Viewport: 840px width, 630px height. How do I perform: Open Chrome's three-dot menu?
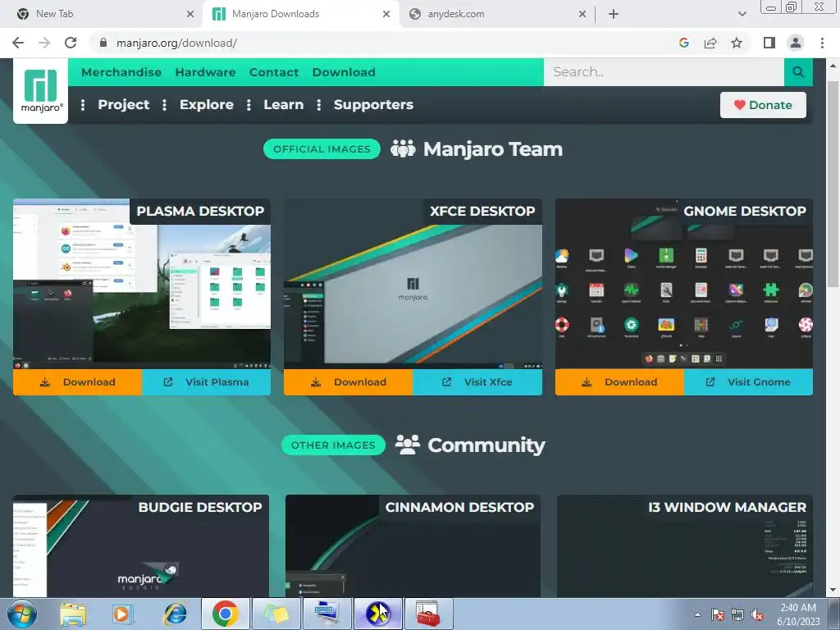(822, 43)
